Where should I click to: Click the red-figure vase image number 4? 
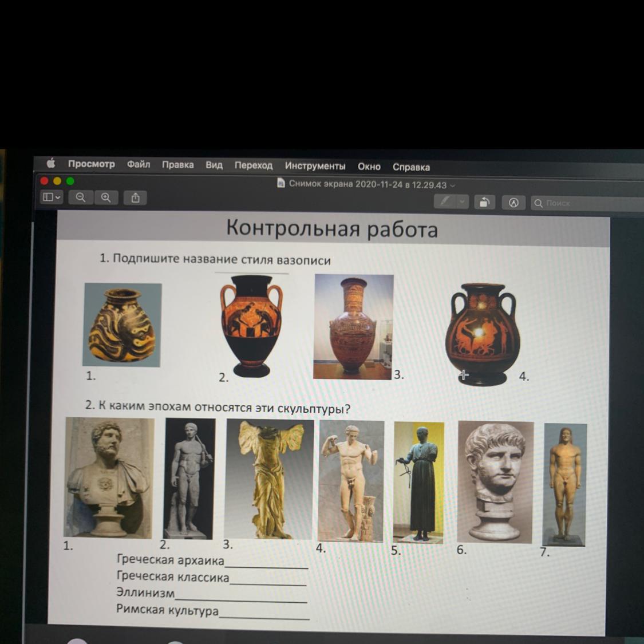483,334
